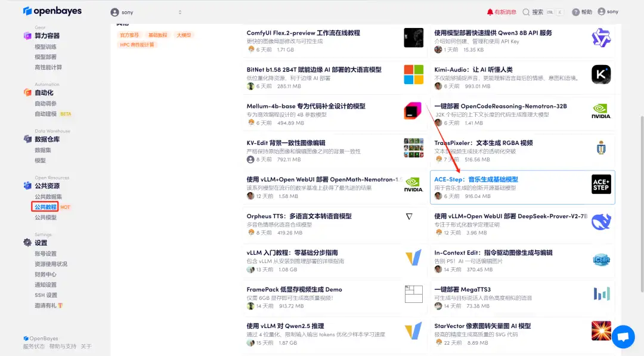Open 模型部署 in the sidebar
This screenshot has width=644, height=356.
tap(45, 57)
